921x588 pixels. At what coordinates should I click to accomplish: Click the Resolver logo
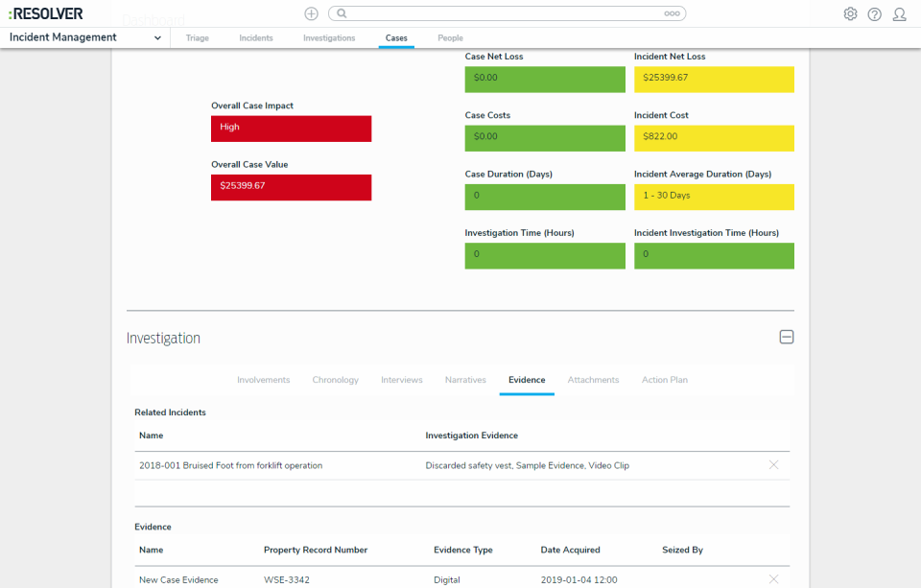46,13
